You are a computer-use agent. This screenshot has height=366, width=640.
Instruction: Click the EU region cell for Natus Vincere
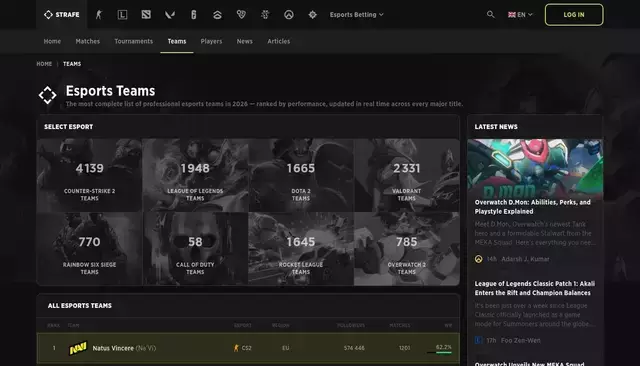pos(286,348)
